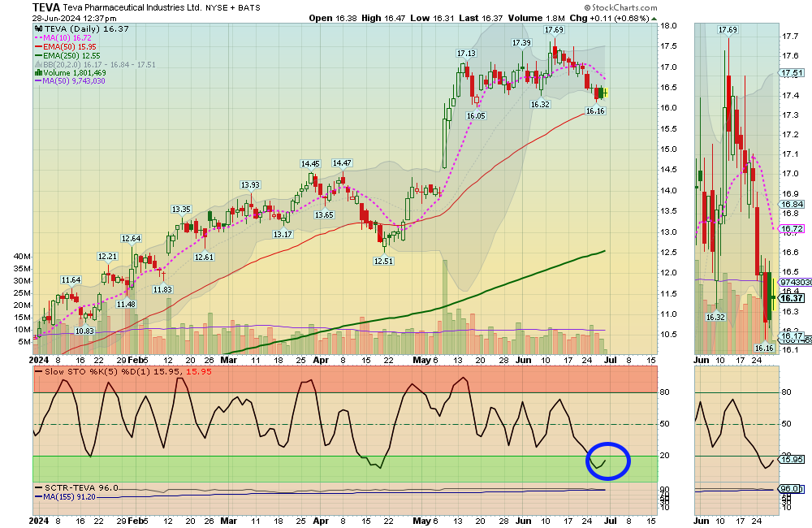Click the green EMA(250) legend line marker

[x=39, y=55]
